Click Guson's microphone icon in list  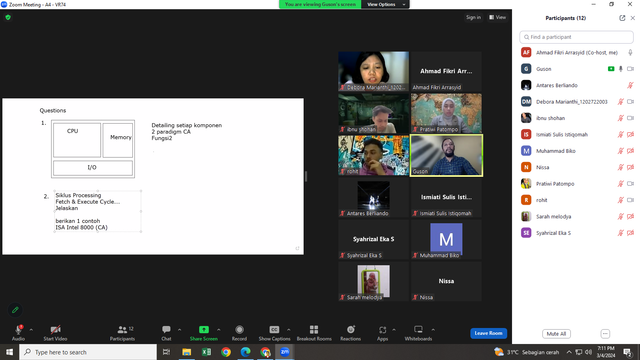tap(621, 69)
